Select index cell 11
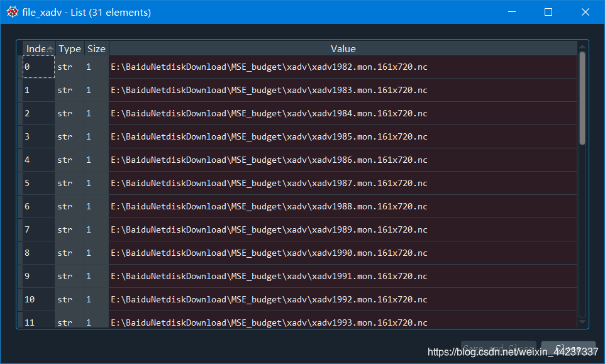 pos(38,320)
